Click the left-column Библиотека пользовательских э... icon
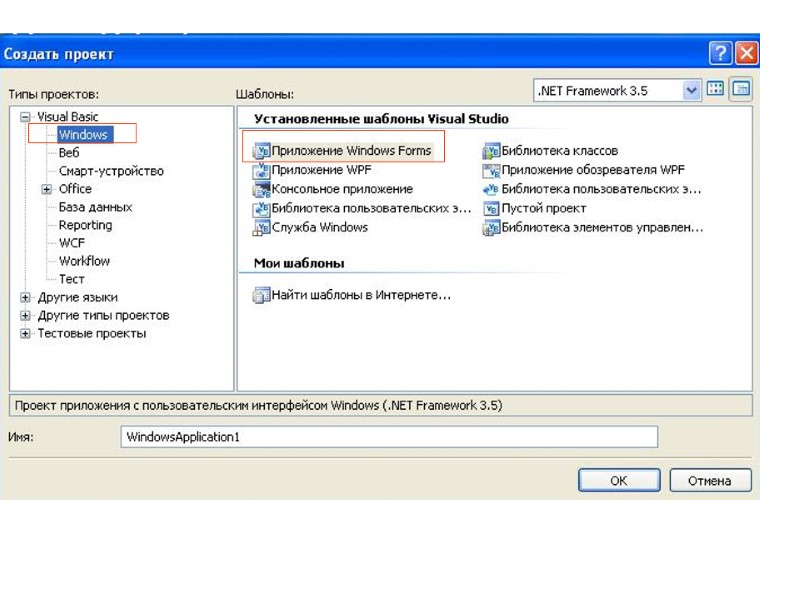800x600 pixels. pyautogui.click(x=261, y=209)
